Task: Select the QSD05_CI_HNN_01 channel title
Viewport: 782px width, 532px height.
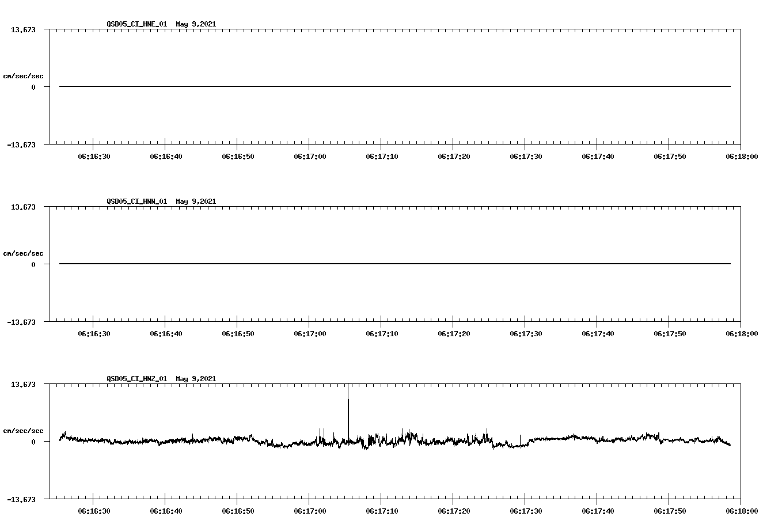Action: tap(138, 202)
